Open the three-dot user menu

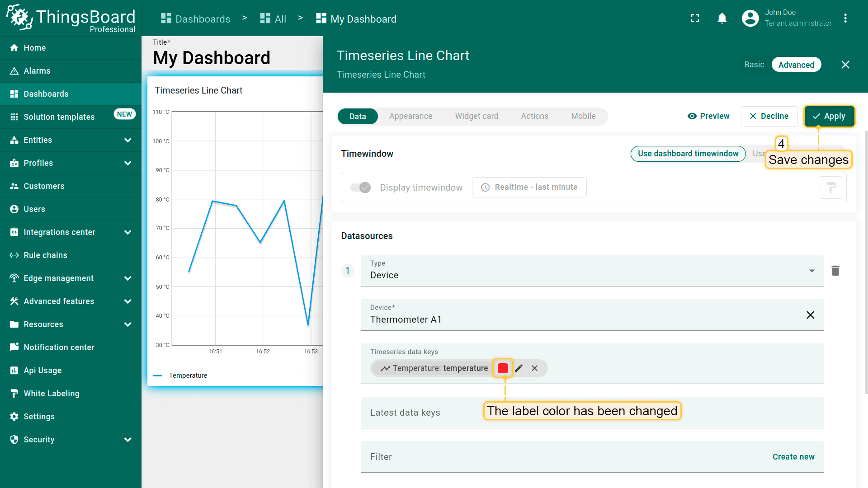(x=845, y=19)
